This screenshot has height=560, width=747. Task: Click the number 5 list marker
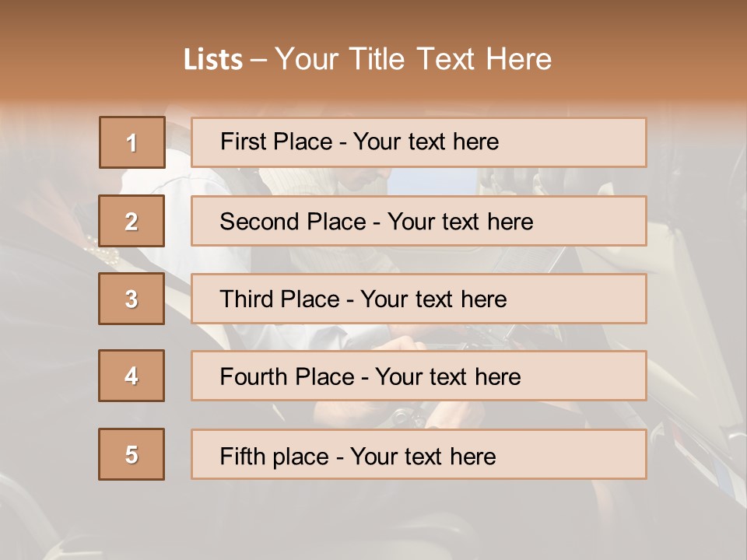(x=132, y=454)
